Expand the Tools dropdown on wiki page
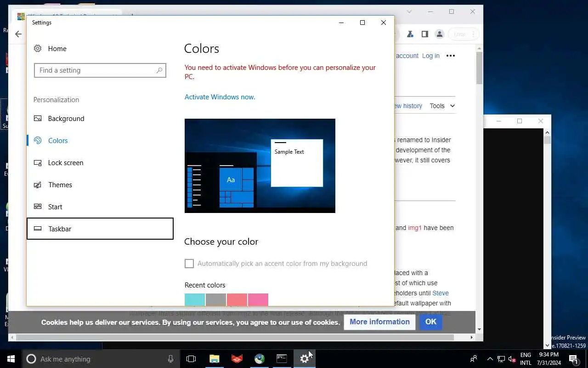This screenshot has height=368, width=588. click(x=442, y=106)
